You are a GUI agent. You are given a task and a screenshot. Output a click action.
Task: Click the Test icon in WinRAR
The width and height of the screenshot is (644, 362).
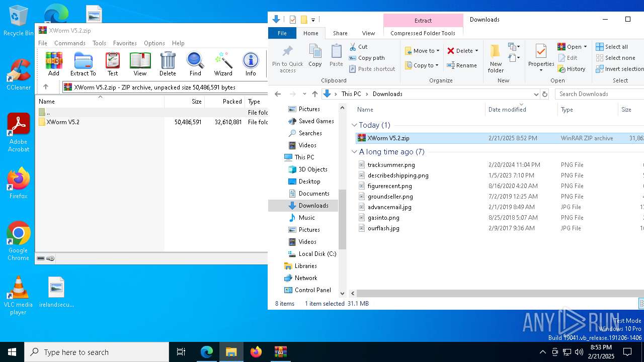point(113,64)
